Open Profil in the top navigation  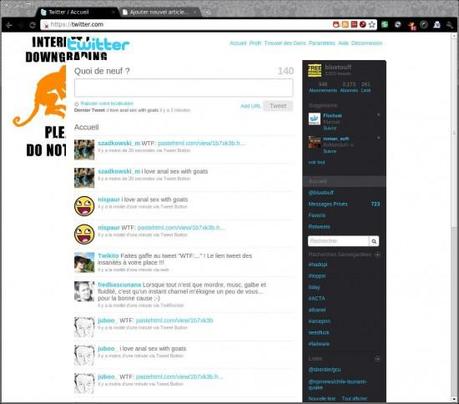tap(255, 43)
